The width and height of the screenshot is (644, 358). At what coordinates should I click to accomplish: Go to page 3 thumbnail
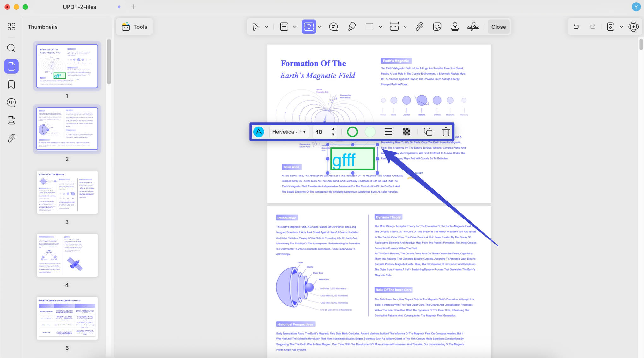point(67,192)
